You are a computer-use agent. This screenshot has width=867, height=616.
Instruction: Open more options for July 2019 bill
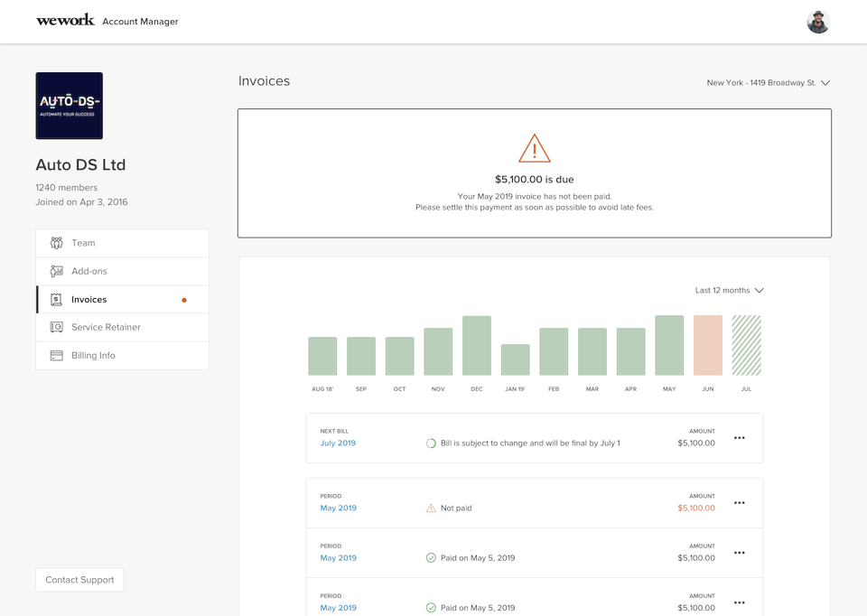click(740, 438)
